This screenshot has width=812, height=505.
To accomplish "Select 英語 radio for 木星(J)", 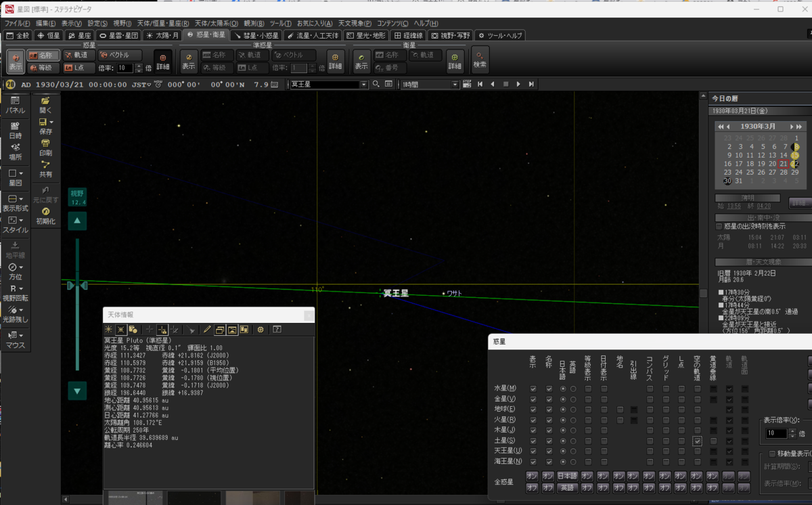I will (573, 431).
